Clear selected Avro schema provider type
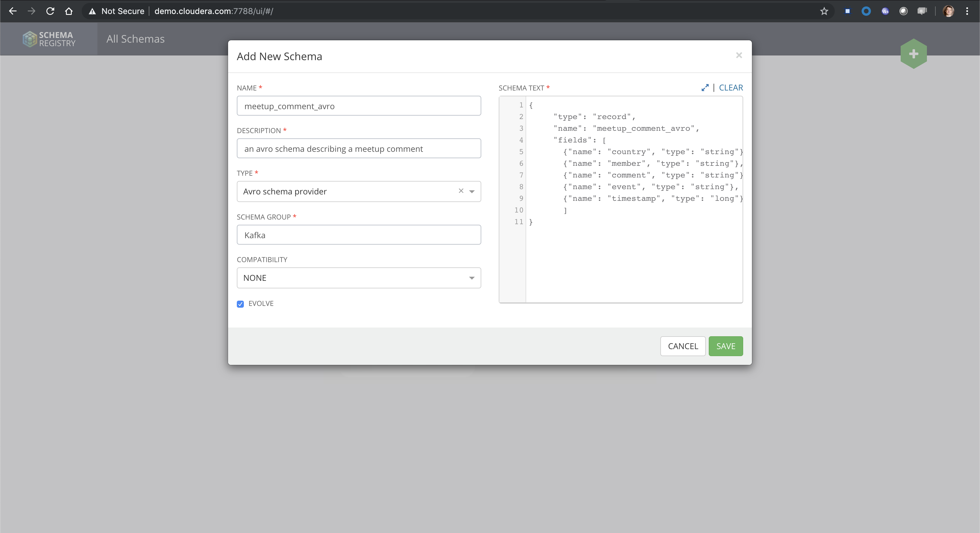 (461, 191)
